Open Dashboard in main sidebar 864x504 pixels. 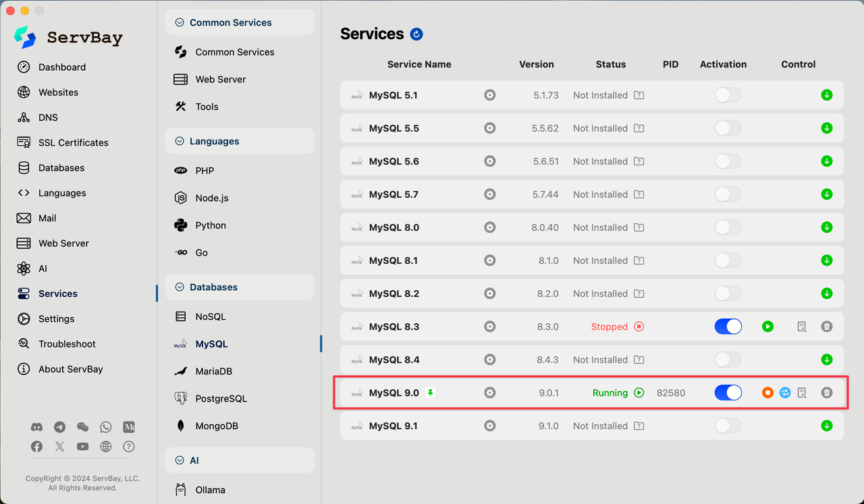[62, 67]
